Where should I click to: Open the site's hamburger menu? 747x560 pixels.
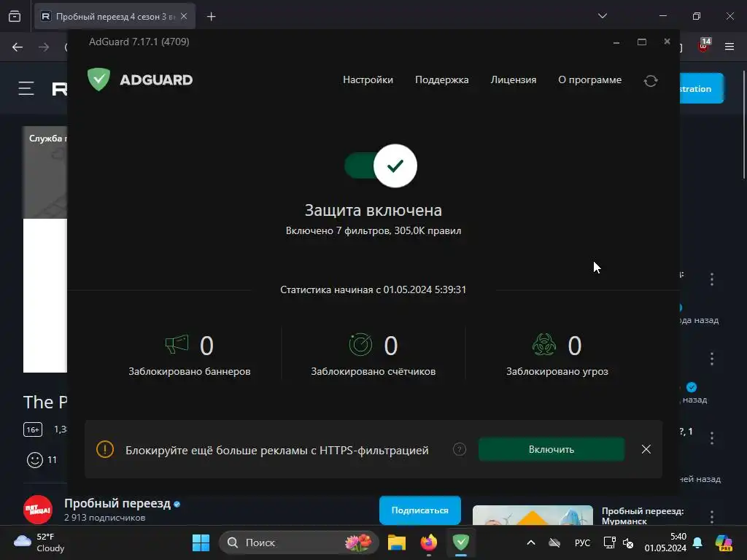(x=26, y=88)
